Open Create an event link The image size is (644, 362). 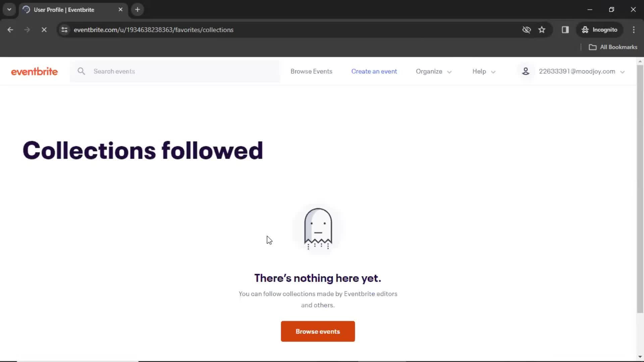pyautogui.click(x=374, y=71)
